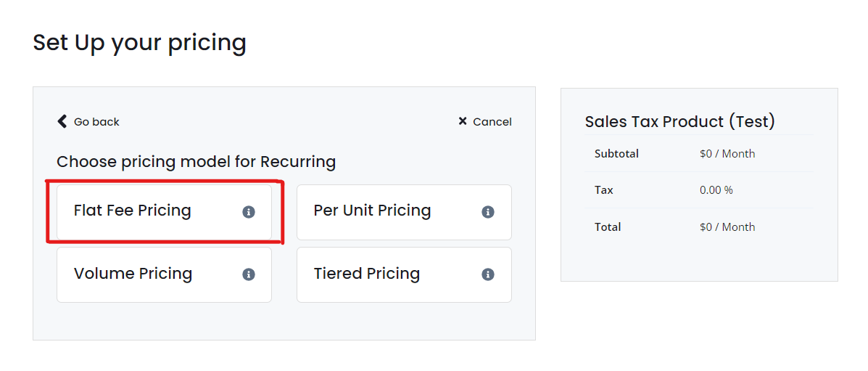Click the 0.00 % tax value
Image resolution: width=868 pixels, height=371 pixels.
tap(716, 190)
